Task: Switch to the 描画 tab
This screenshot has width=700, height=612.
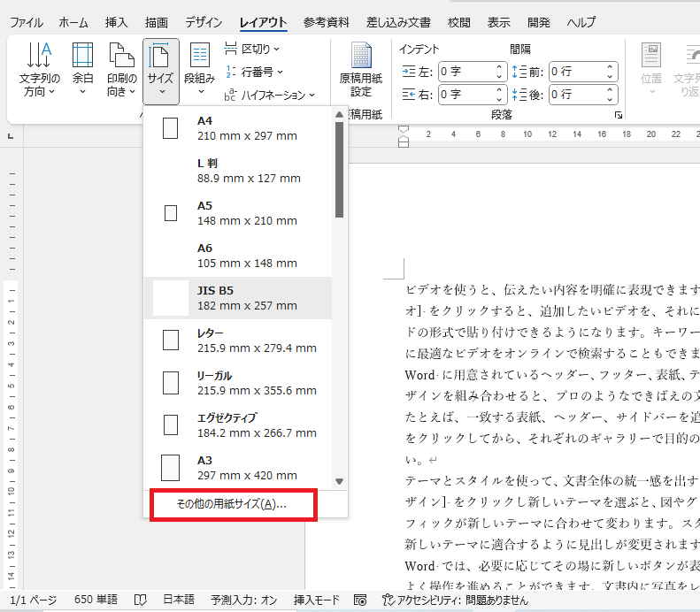Action: pyautogui.click(x=157, y=22)
